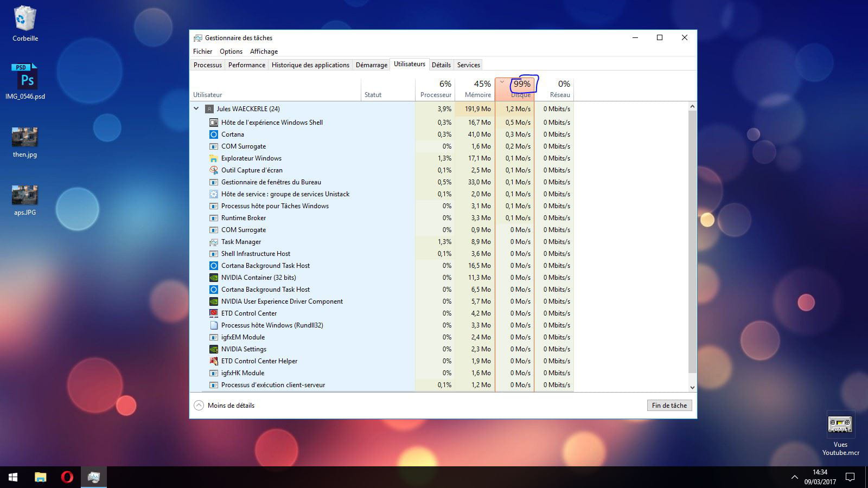Switch to the Performance tab
The image size is (868, 488).
pyautogui.click(x=247, y=65)
